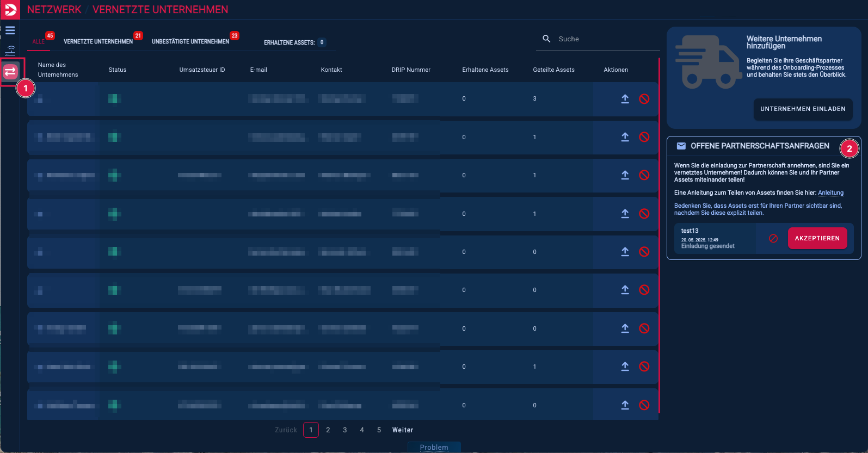Click into the Suche search field
Image resolution: width=868 pixels, height=453 pixels.
[x=604, y=39]
